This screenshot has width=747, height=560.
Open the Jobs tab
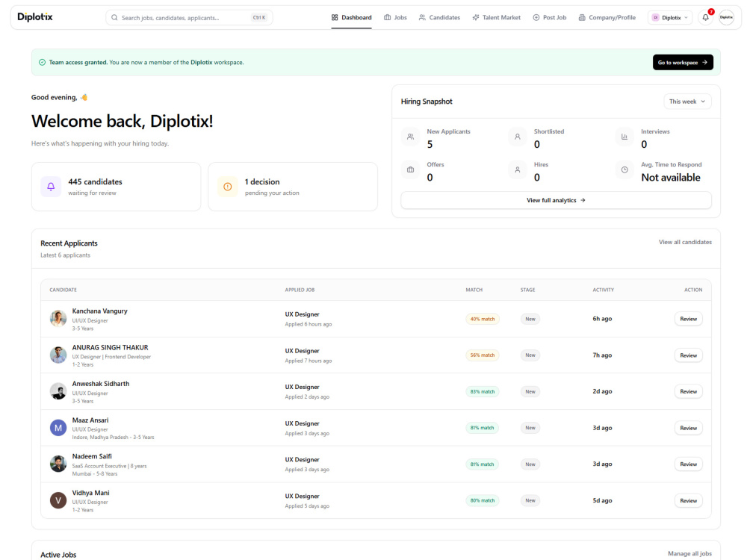[x=395, y=18]
